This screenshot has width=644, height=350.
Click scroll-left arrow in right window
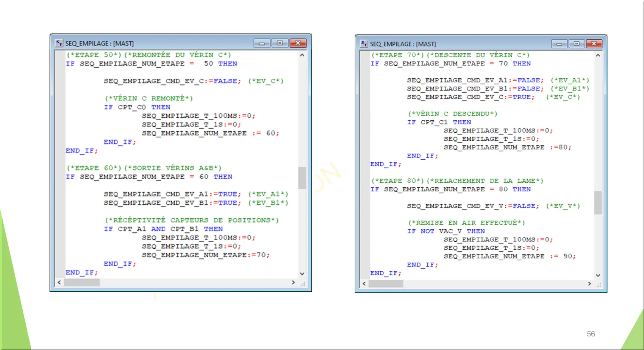coord(364,284)
